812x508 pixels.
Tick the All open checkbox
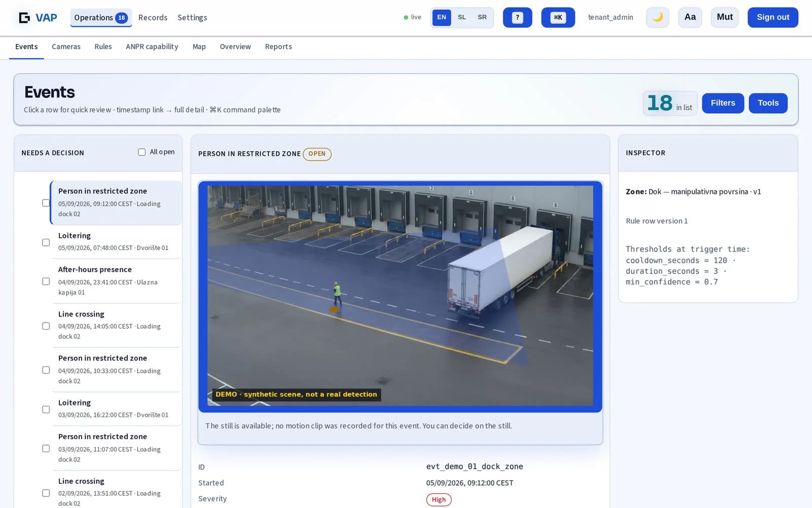tap(142, 152)
